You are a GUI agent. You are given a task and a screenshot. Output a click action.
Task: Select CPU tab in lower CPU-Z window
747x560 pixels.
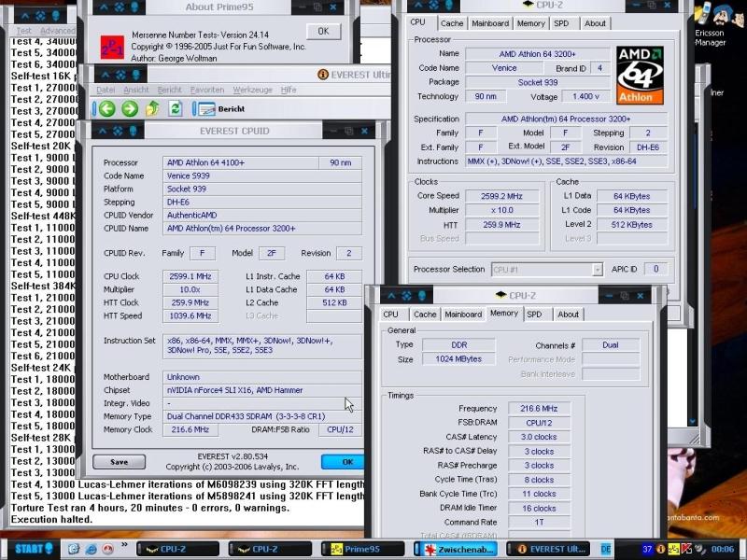(x=390, y=315)
